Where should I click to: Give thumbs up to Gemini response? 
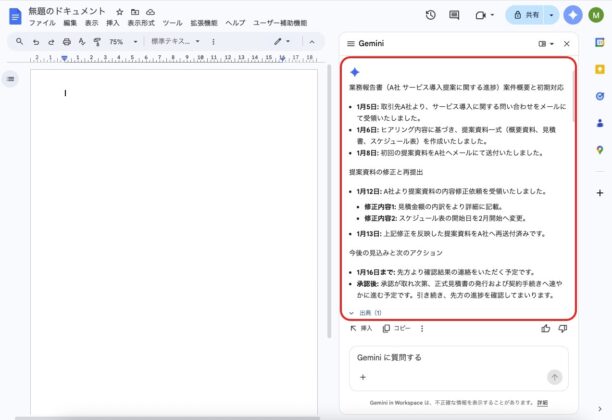(x=545, y=329)
